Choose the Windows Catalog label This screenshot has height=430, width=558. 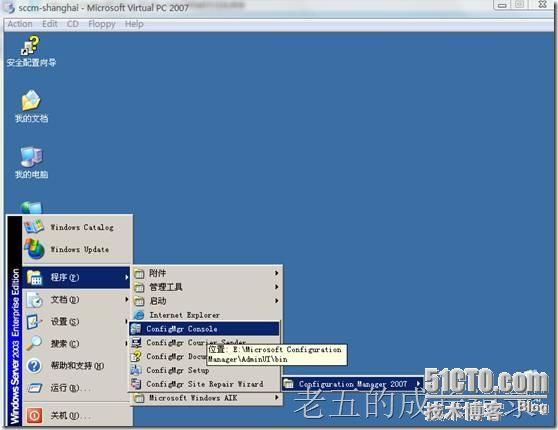coord(82,227)
